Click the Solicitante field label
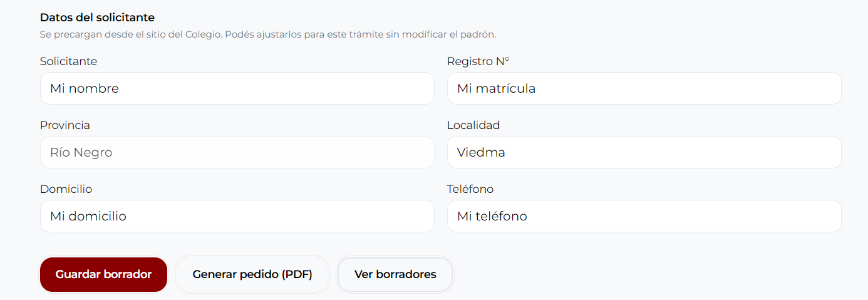Image resolution: width=868 pixels, height=300 pixels. 68,61
